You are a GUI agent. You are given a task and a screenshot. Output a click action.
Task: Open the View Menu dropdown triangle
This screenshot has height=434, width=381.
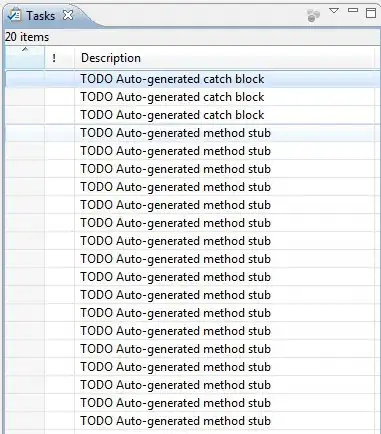click(x=334, y=11)
